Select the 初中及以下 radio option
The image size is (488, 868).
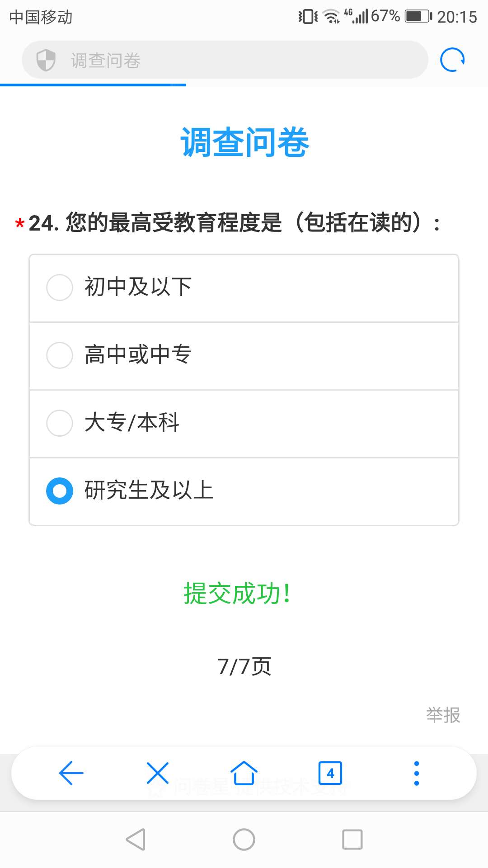point(60,287)
